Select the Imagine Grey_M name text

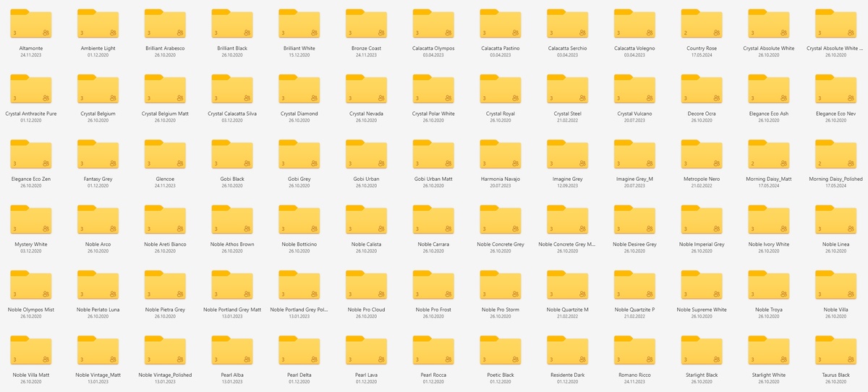(x=634, y=179)
